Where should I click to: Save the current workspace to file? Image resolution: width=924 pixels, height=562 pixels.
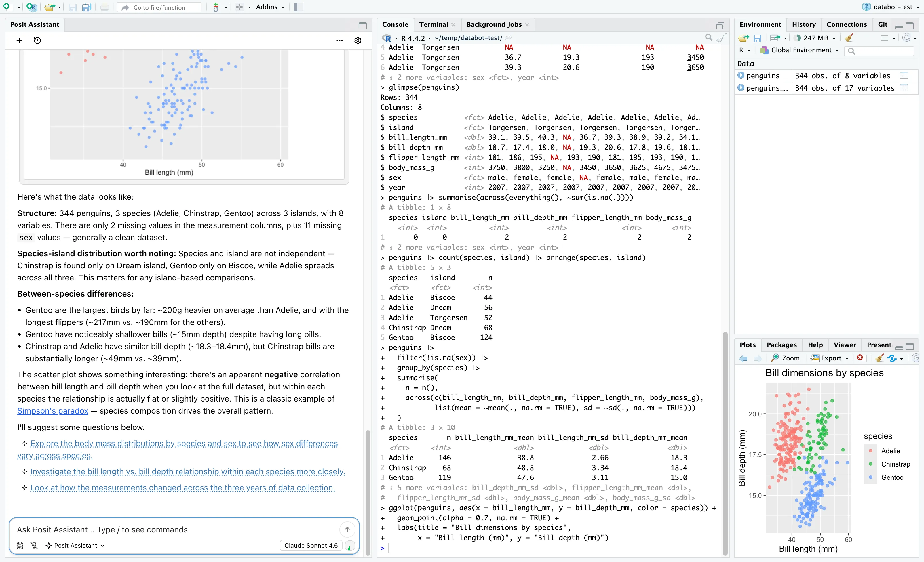(758, 37)
